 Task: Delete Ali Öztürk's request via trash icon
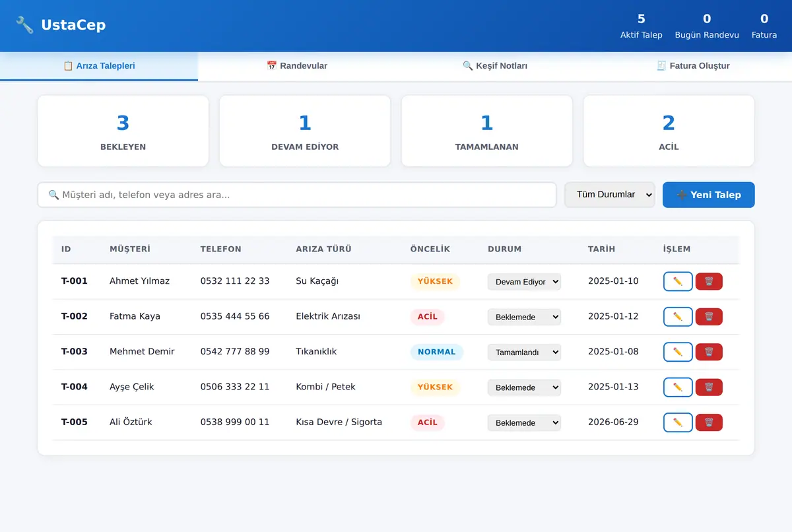tap(709, 422)
